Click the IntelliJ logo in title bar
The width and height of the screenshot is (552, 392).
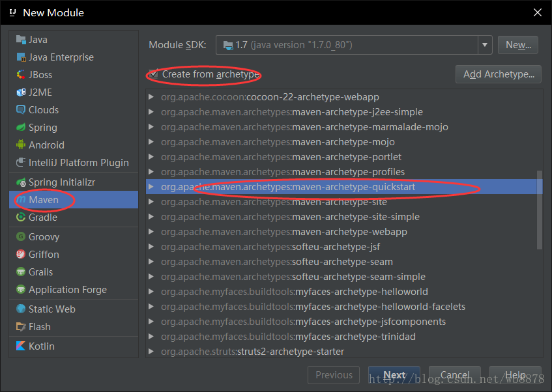(12, 12)
